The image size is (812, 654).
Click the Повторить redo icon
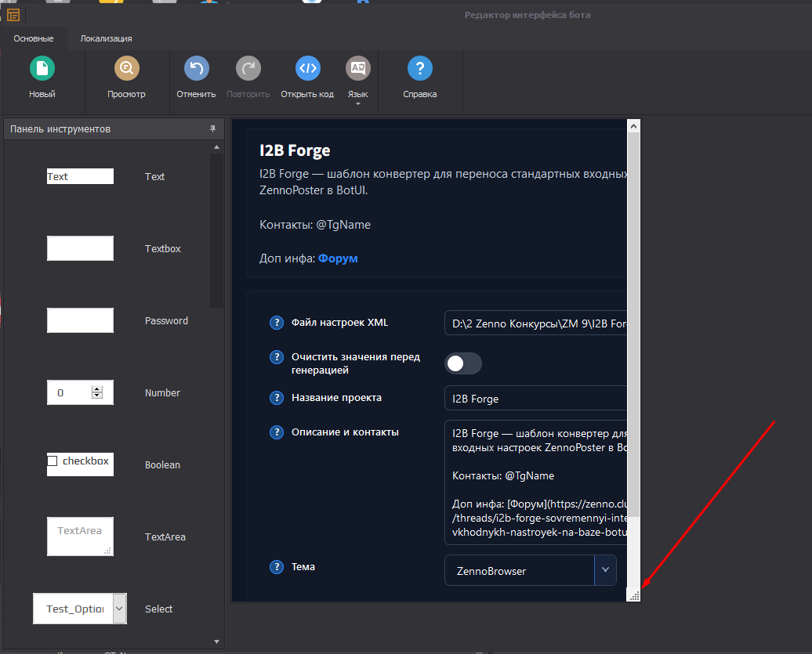pyautogui.click(x=248, y=68)
